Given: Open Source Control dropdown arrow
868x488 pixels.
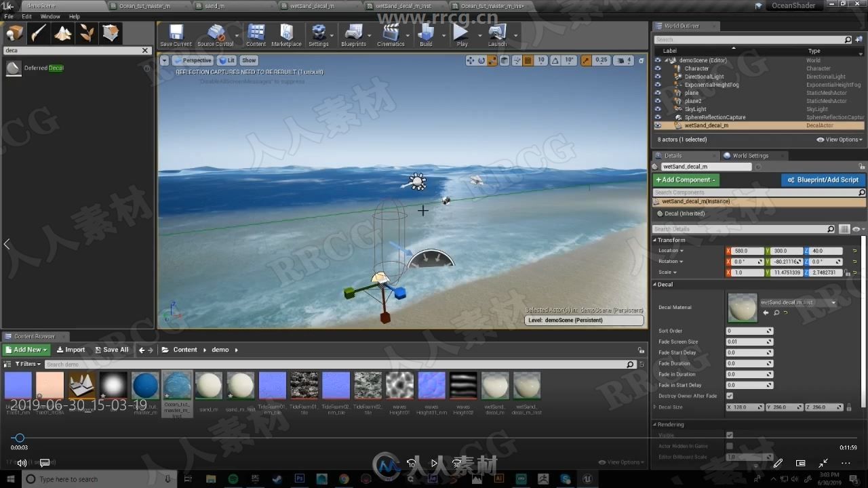Looking at the screenshot, I should (237, 35).
